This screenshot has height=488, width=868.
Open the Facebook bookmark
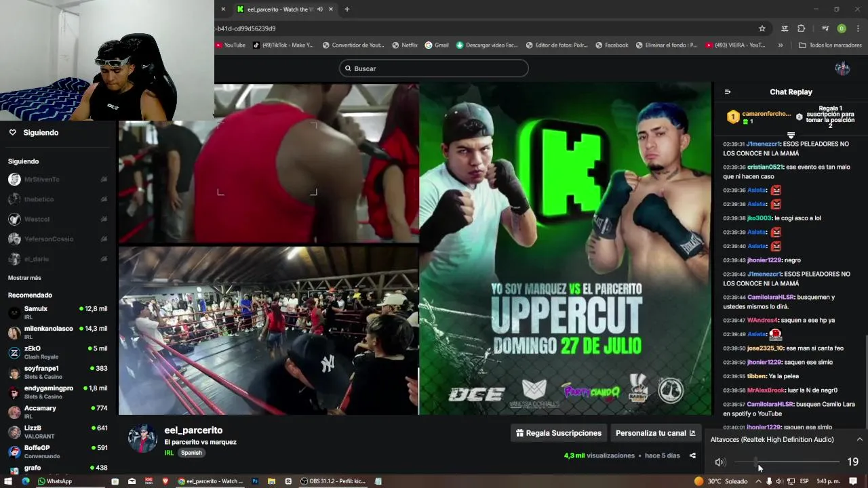[x=612, y=45]
